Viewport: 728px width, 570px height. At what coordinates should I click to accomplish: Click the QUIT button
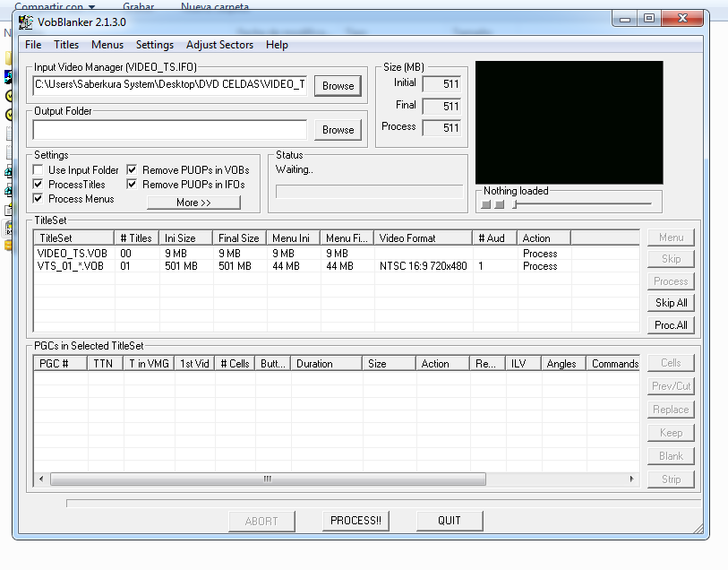tap(450, 521)
